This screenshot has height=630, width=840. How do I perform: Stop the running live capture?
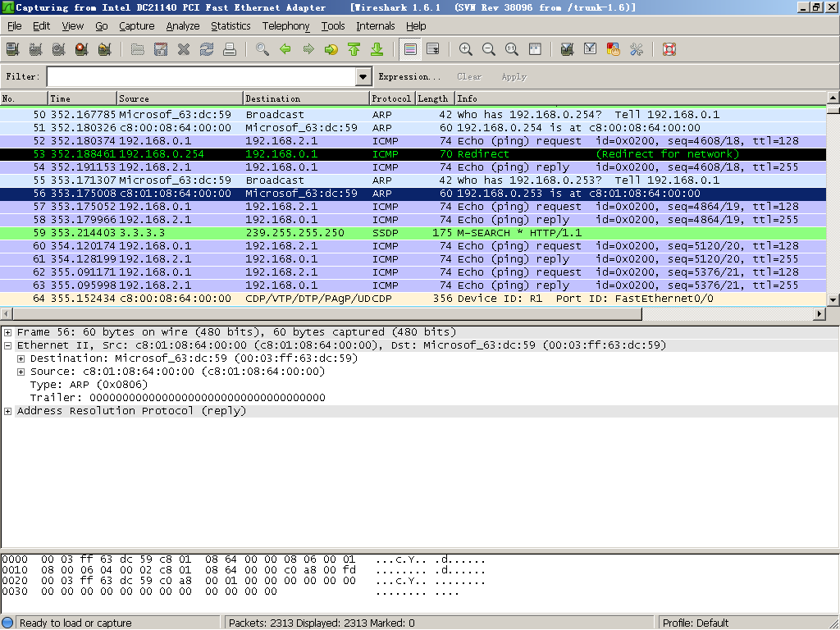[82, 50]
